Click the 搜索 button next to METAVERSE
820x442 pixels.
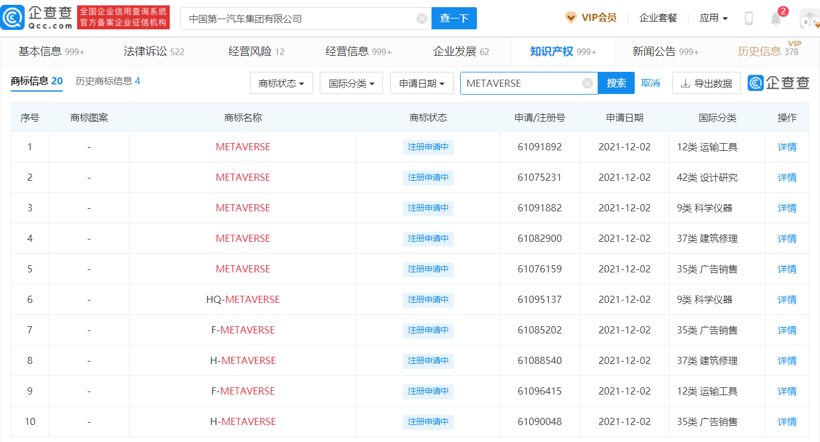tap(616, 84)
